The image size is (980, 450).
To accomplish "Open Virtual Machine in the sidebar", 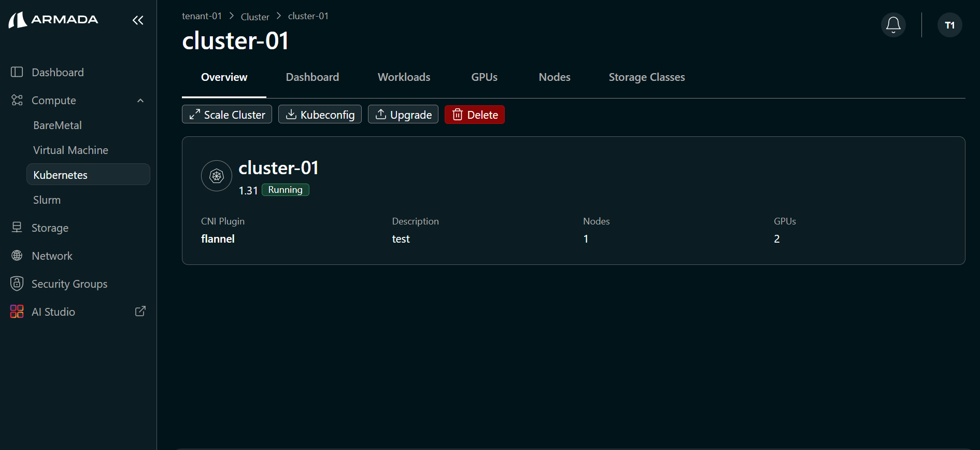I will pyautogui.click(x=70, y=150).
